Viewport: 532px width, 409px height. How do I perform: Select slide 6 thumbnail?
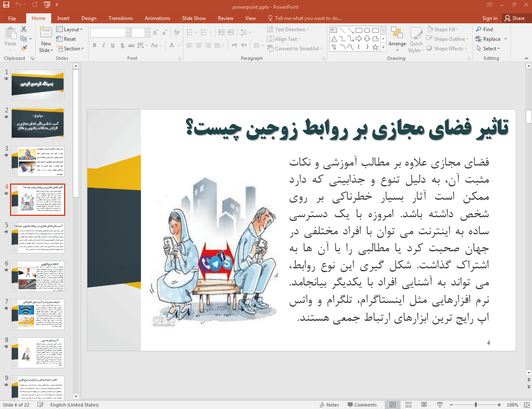click(x=37, y=276)
